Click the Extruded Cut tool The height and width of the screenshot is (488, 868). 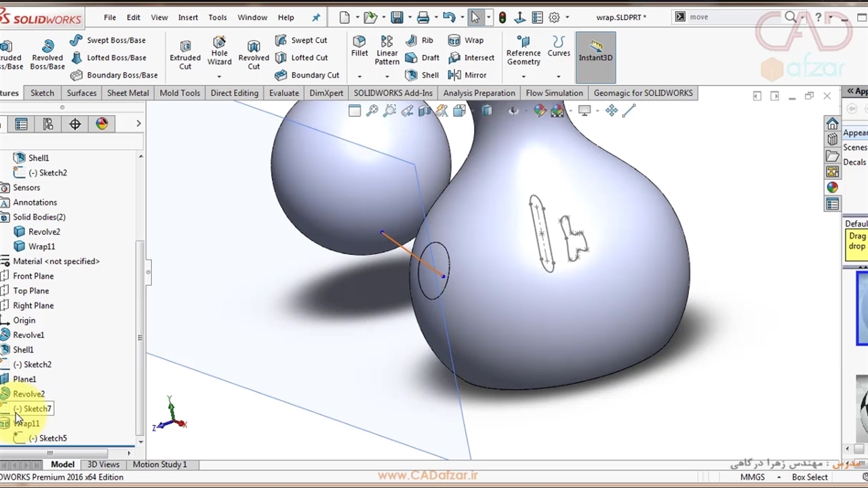coord(185,53)
